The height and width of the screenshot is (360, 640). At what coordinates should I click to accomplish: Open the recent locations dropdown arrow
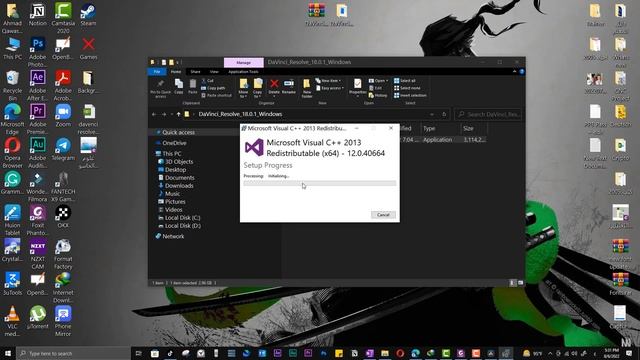click(x=171, y=114)
